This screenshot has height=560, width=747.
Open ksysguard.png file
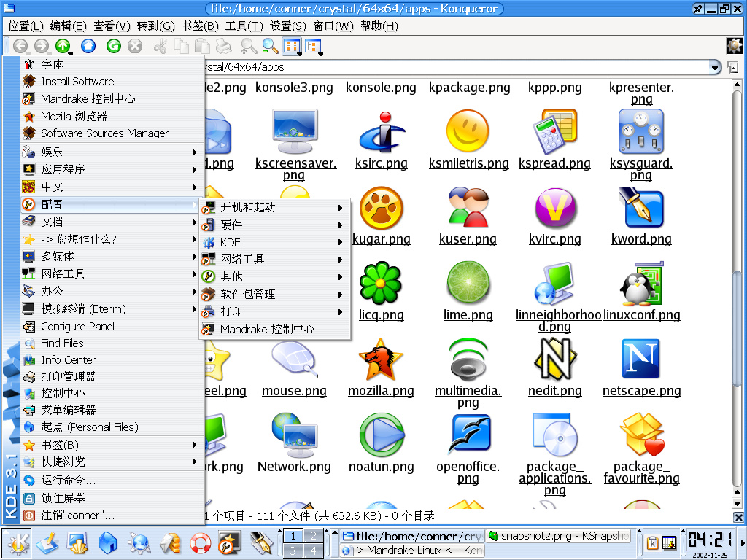pos(641,131)
